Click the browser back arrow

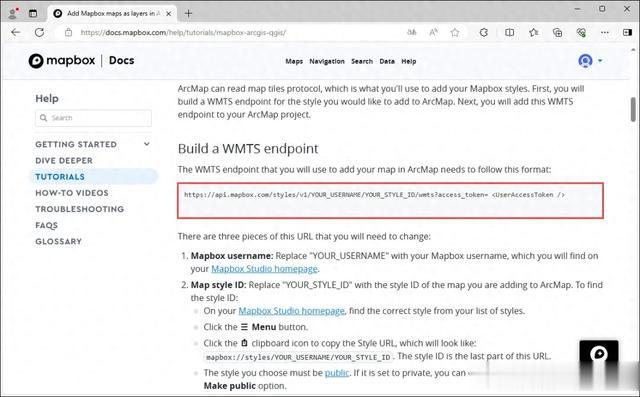16,32
